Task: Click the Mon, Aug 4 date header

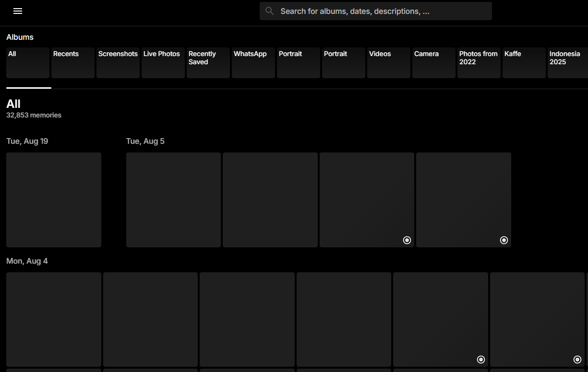Action: click(x=27, y=261)
